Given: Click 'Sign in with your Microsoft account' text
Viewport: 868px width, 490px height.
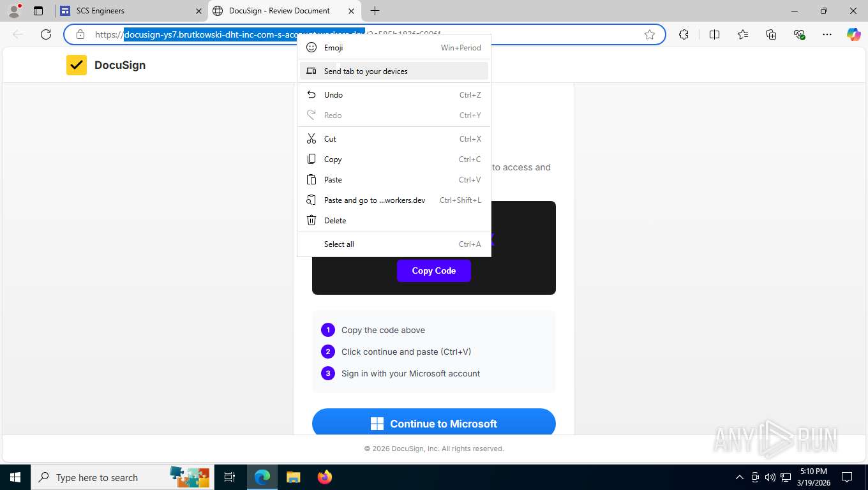Looking at the screenshot, I should click(x=410, y=373).
